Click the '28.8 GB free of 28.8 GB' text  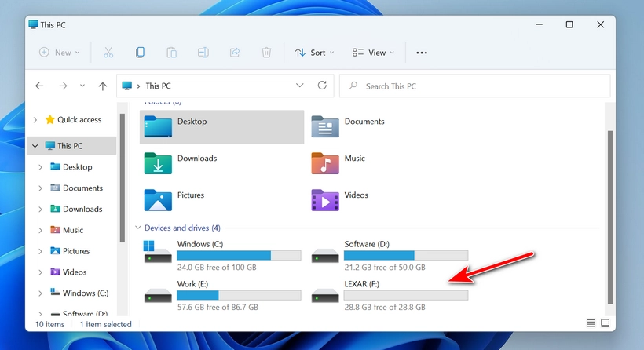click(385, 308)
